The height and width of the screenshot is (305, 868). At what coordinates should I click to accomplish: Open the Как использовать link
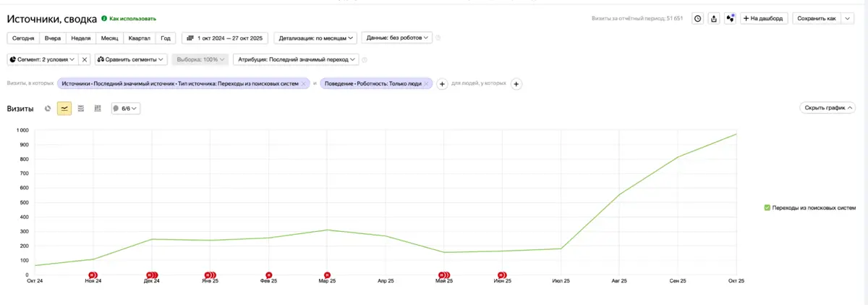tap(132, 18)
